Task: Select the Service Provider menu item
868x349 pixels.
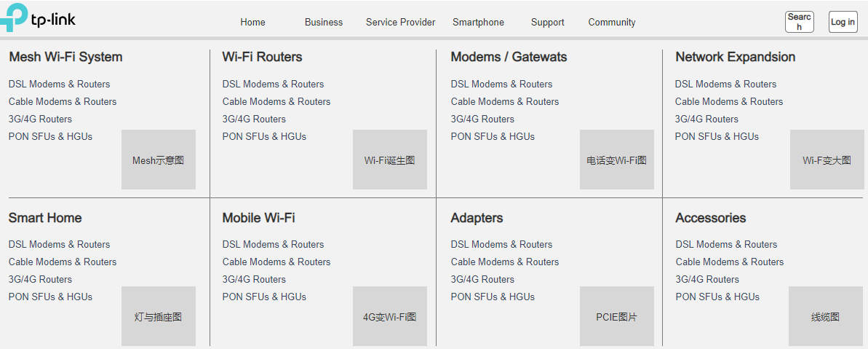Action: pyautogui.click(x=400, y=23)
